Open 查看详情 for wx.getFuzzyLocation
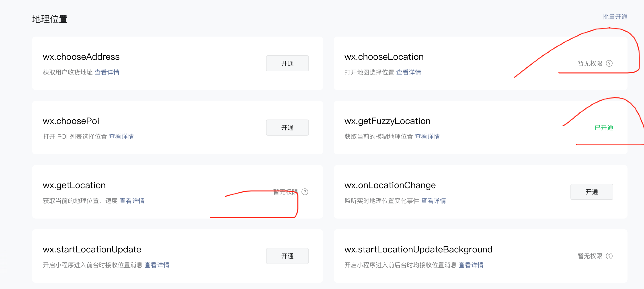This screenshot has width=644, height=289. coord(427,137)
